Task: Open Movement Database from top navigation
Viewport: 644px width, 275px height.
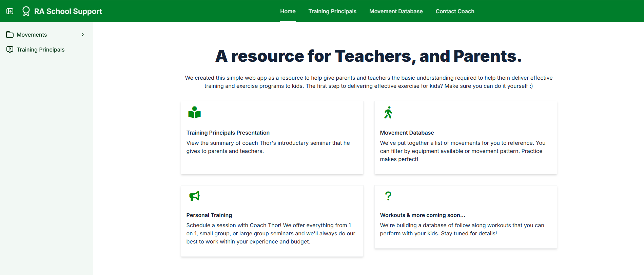Action: pyautogui.click(x=396, y=11)
